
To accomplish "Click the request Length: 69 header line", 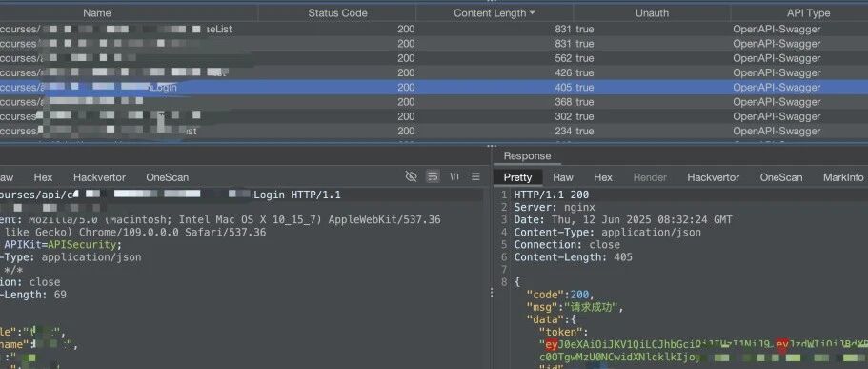I will [x=33, y=295].
